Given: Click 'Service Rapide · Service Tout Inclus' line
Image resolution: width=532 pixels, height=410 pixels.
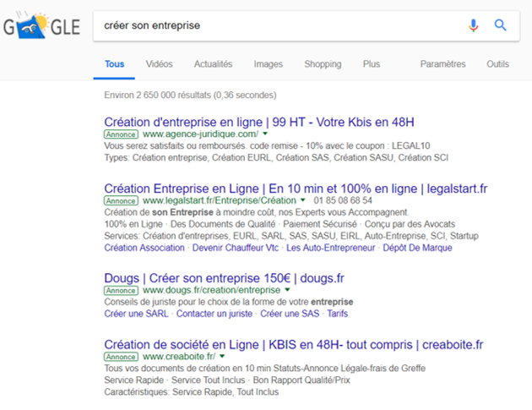Looking at the screenshot, I should point(227,380).
